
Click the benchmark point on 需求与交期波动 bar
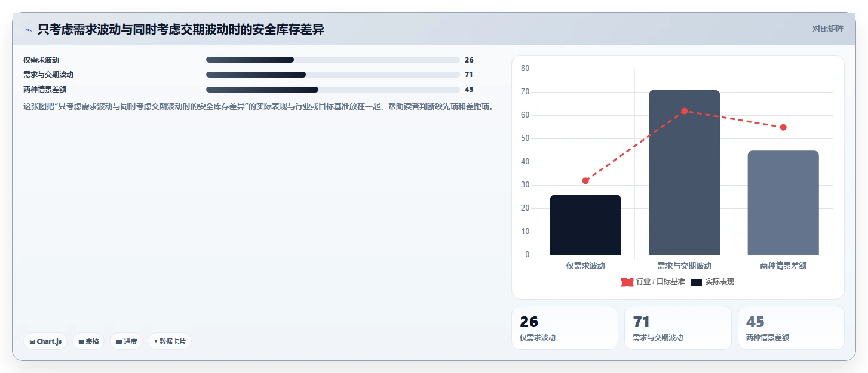coord(684,111)
